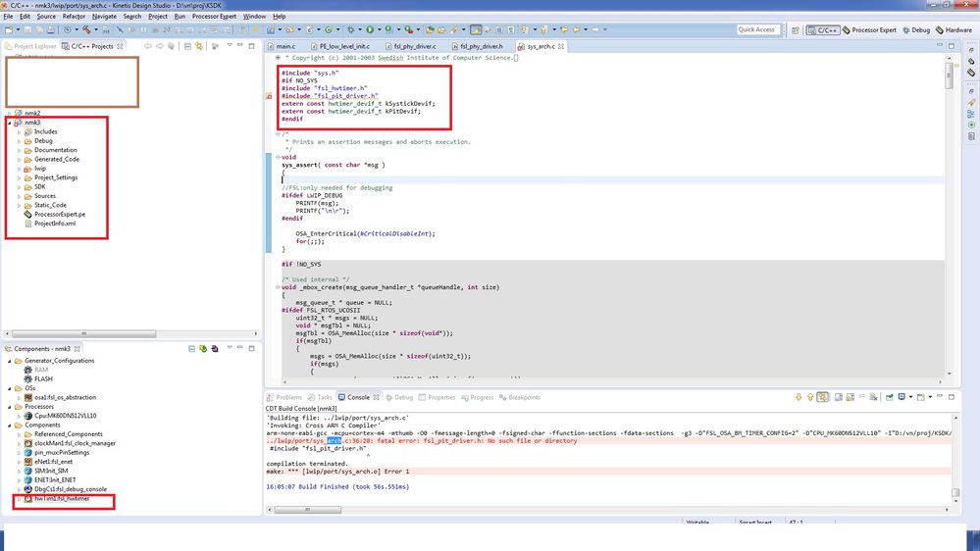
Task: Click fatal error link in console output
Action: pos(422,441)
